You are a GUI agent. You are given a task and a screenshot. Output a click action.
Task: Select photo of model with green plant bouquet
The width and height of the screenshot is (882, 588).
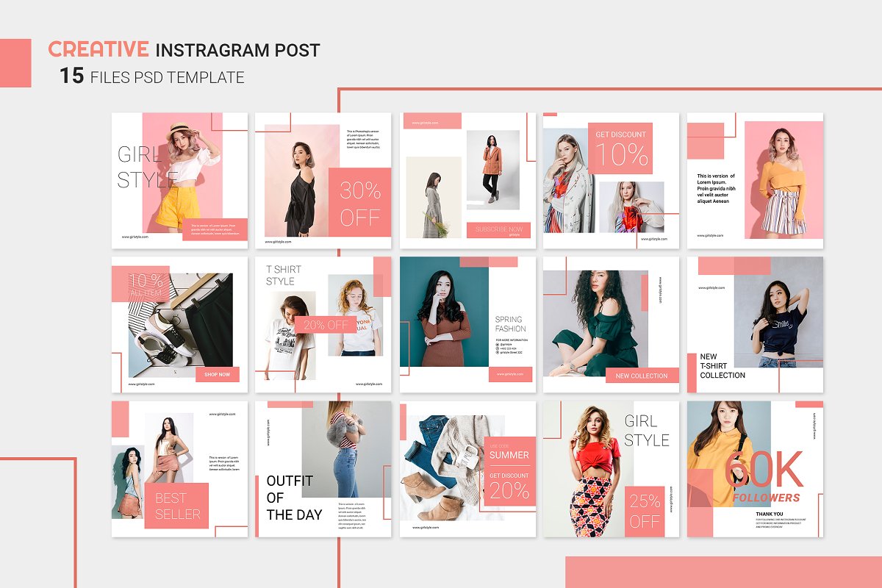coord(434,197)
